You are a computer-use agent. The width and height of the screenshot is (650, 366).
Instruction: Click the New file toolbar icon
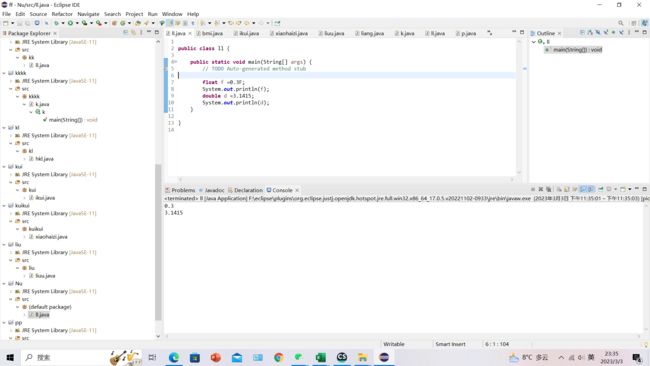pyautogui.click(x=6, y=23)
